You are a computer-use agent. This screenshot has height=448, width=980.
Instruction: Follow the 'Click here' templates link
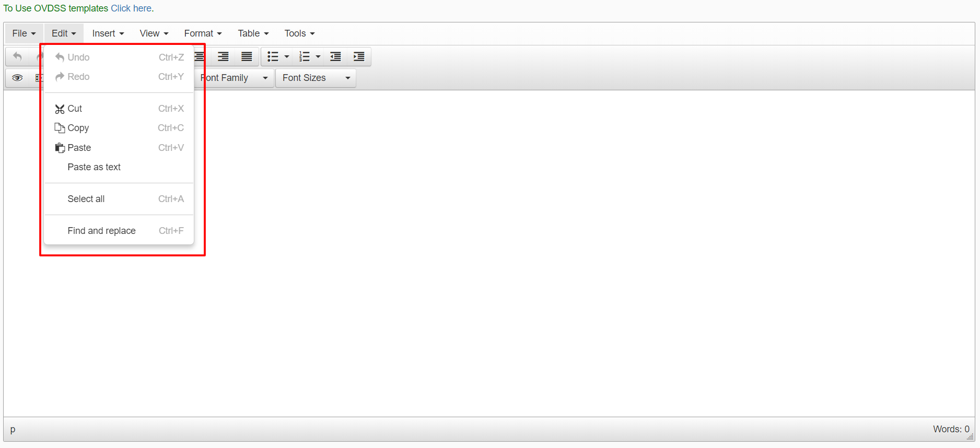(x=131, y=8)
